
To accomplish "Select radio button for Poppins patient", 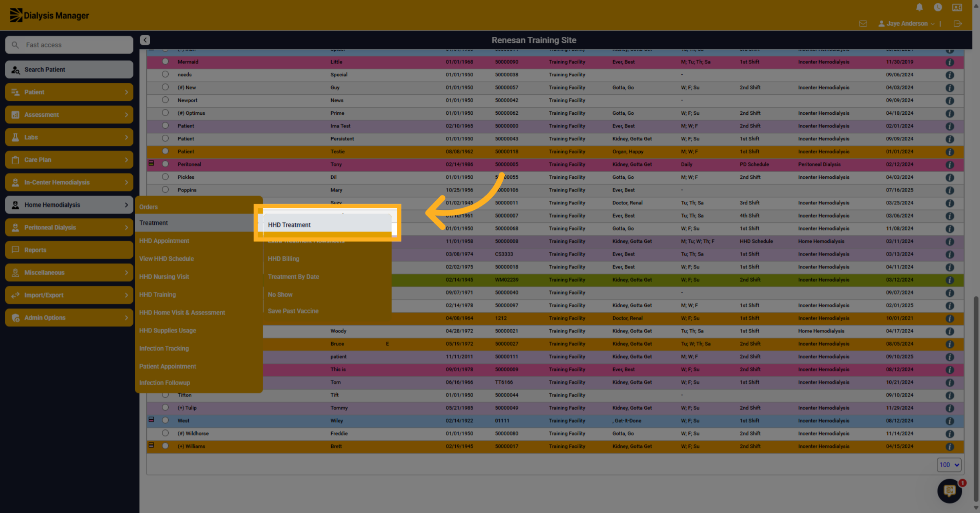I will 165,190.
